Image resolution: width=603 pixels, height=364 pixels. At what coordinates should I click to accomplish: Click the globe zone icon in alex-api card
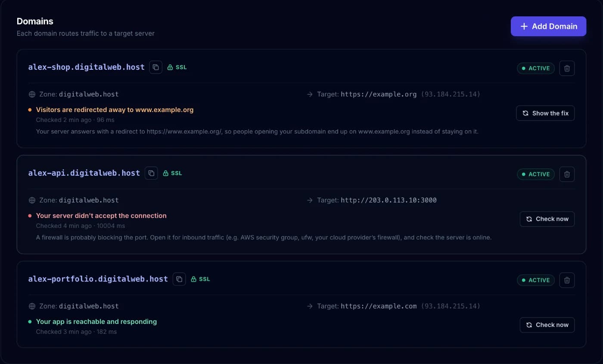tap(31, 200)
